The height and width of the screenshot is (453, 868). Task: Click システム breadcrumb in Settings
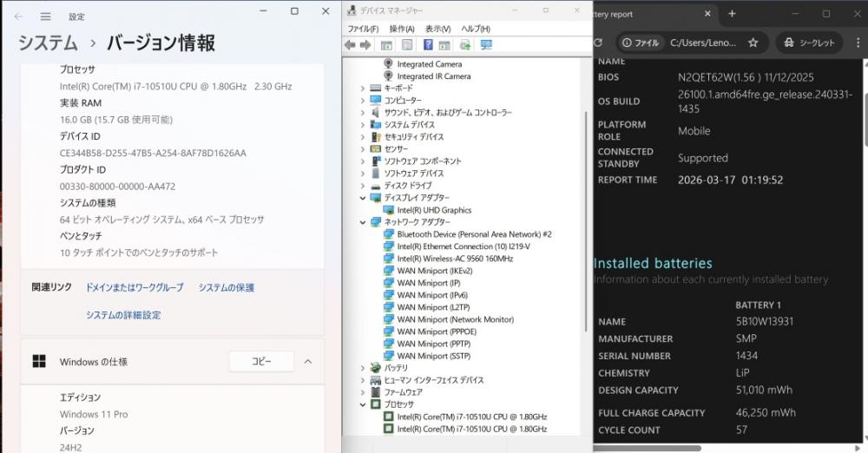click(x=48, y=43)
